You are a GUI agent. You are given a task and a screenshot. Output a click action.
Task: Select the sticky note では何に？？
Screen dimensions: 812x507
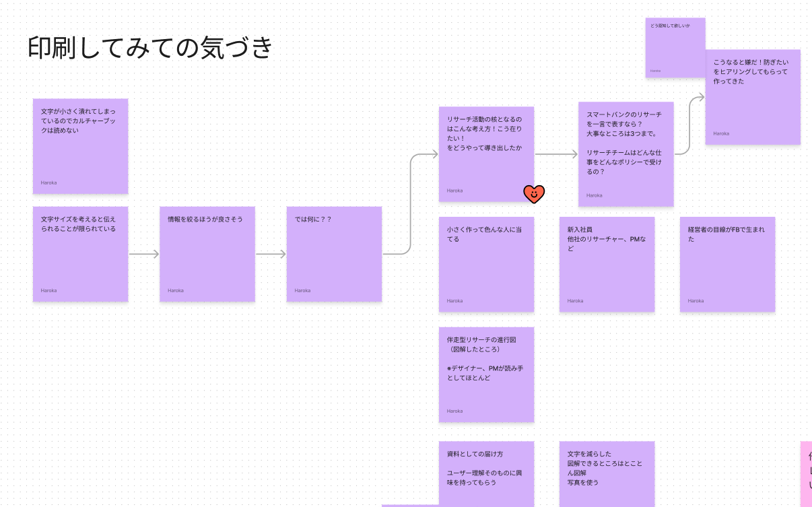(x=334, y=254)
